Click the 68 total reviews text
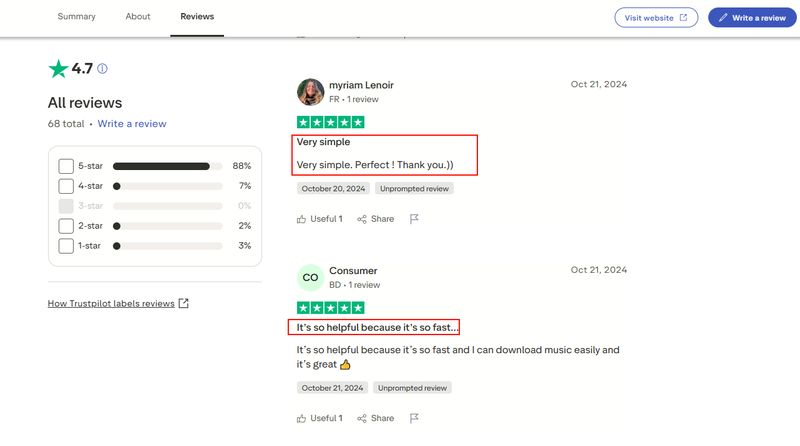Image resolution: width=800 pixels, height=446 pixels. point(66,123)
